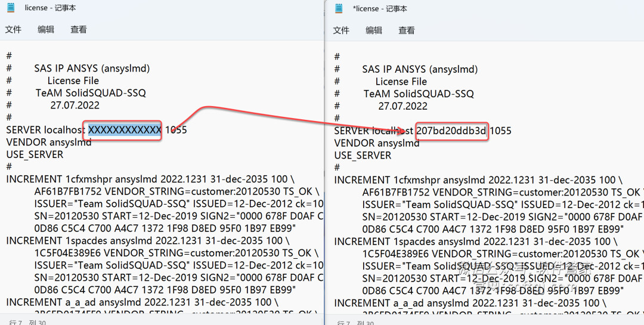Click date 27.07.2022 in right window
The width and height of the screenshot is (644, 325).
point(403,106)
